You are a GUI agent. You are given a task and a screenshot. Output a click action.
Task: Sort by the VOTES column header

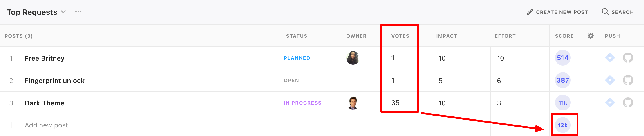(x=400, y=36)
